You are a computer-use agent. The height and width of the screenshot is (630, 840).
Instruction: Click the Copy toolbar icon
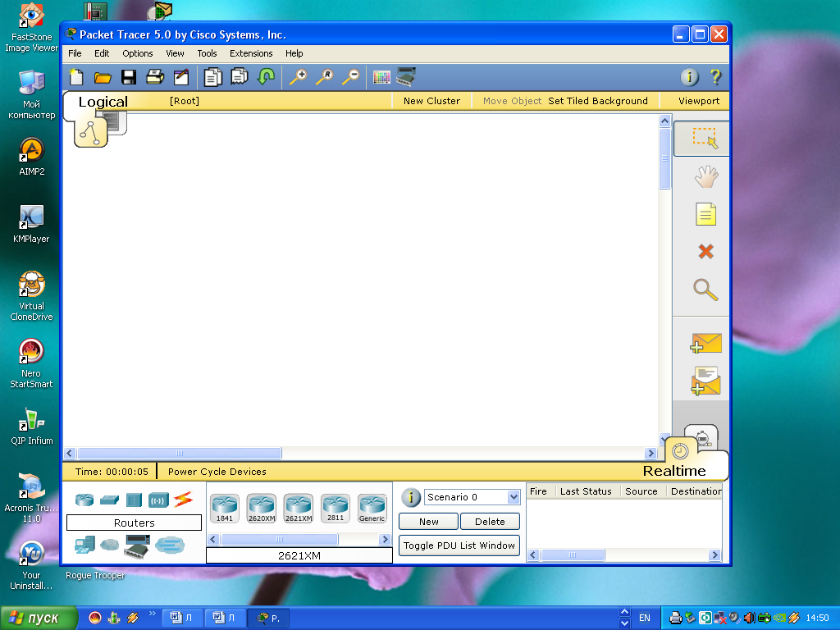[212, 77]
